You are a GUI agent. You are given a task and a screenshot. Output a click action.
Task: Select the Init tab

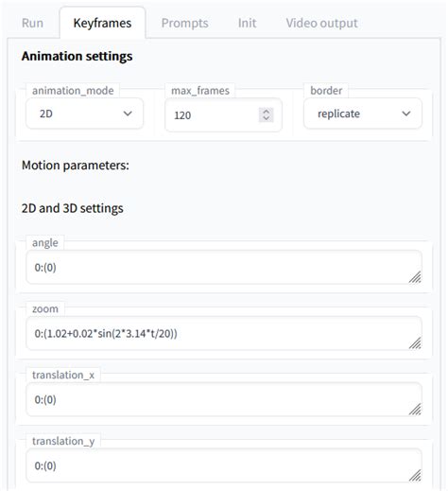click(x=247, y=23)
